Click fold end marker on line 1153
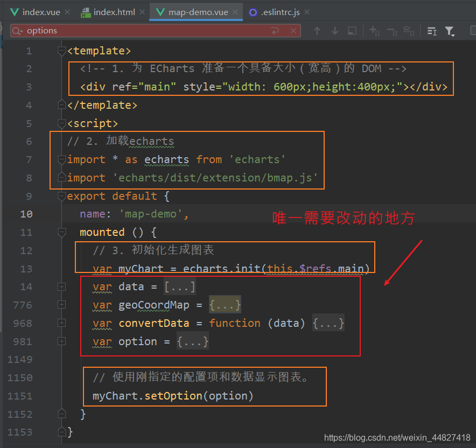The height and width of the screenshot is (448, 476). point(61,432)
